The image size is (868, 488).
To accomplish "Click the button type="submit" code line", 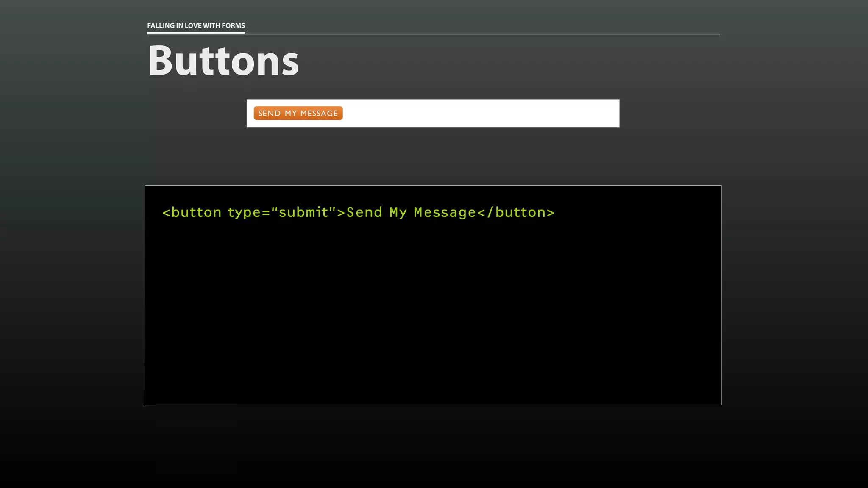I will click(x=359, y=212).
